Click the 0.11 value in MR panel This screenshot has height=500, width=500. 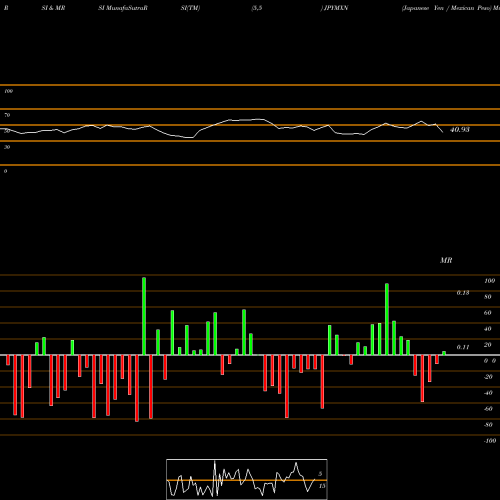[x=463, y=347]
